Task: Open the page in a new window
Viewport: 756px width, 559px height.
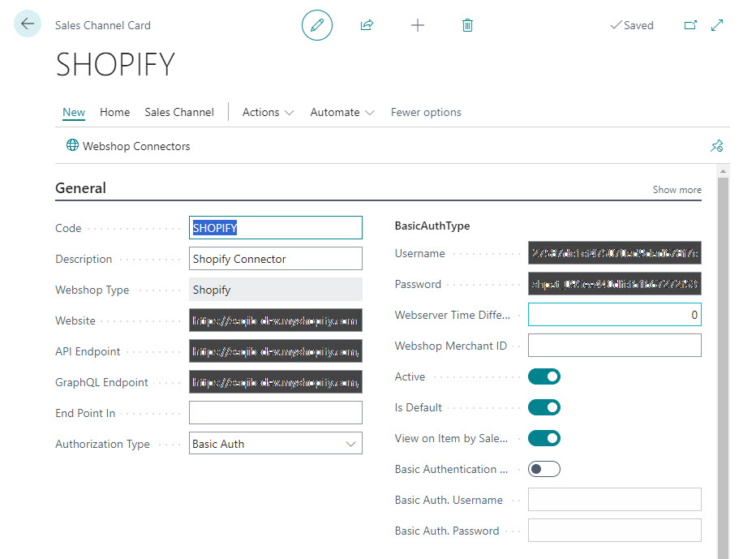Action: (x=690, y=25)
